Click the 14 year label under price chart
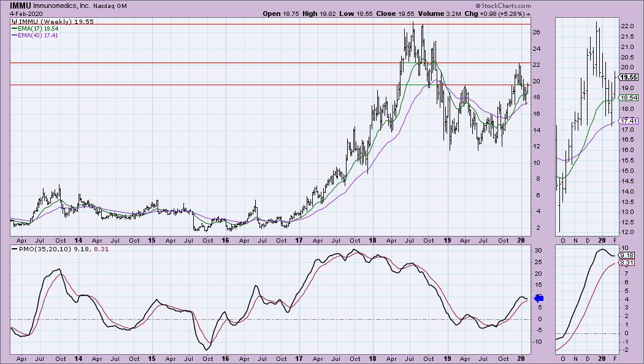 click(78, 240)
